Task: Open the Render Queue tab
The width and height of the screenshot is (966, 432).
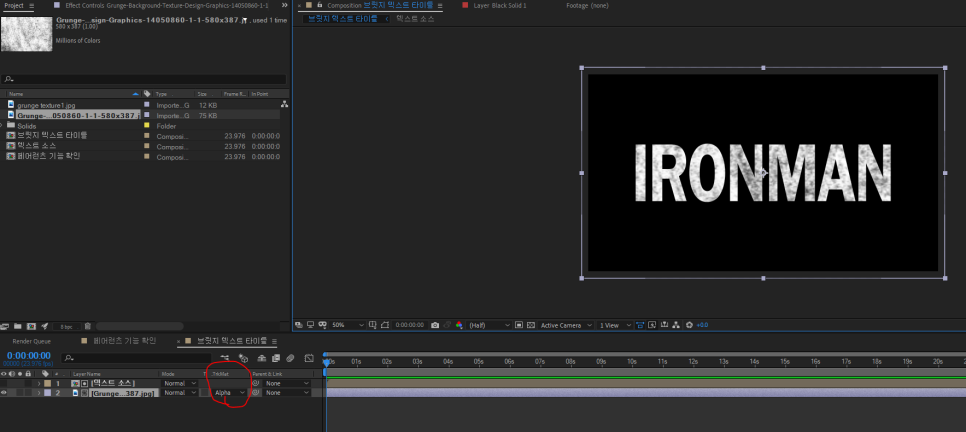Action: 31,341
